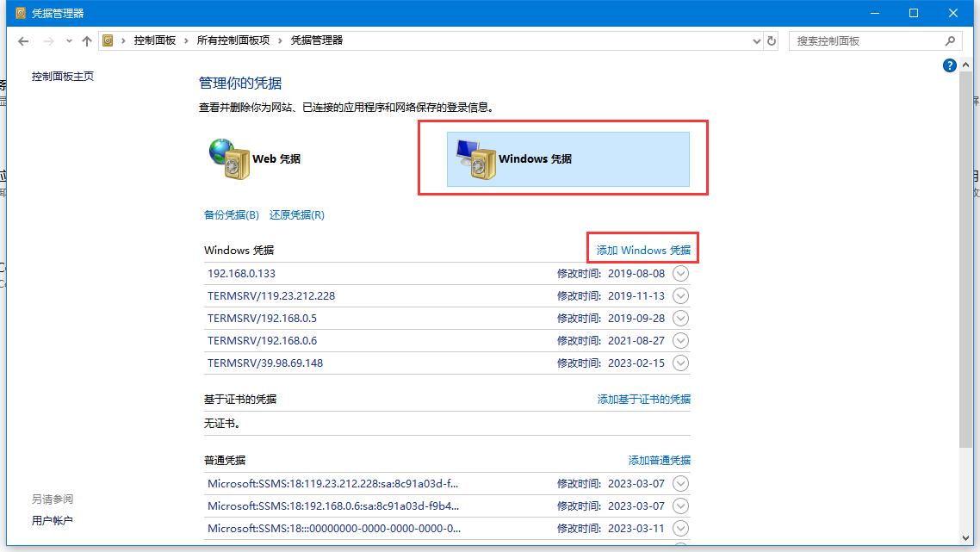
Task: Refresh the page using the refresh icon
Action: [772, 40]
